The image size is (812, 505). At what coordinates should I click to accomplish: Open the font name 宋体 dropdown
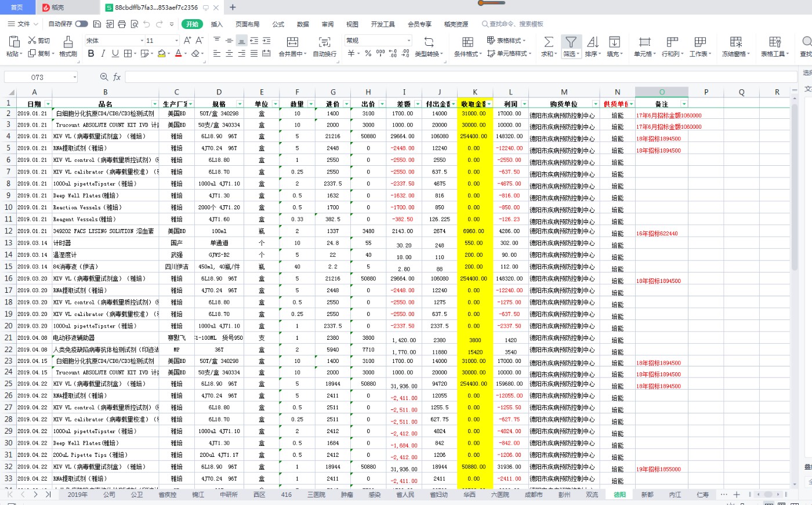pyautogui.click(x=142, y=41)
